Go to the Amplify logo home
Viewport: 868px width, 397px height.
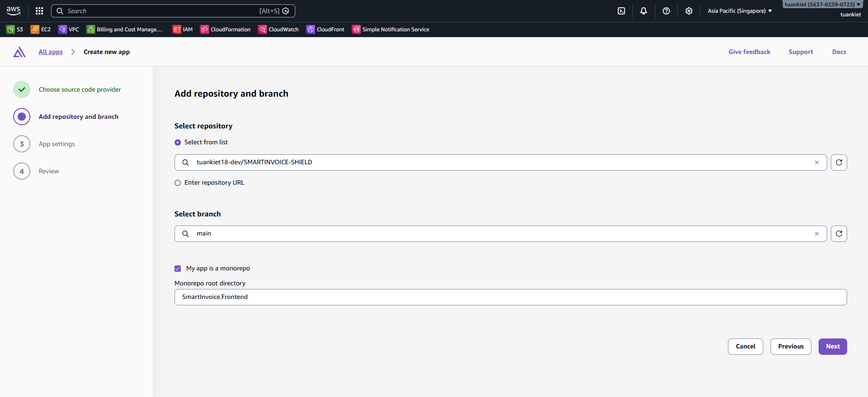click(19, 52)
